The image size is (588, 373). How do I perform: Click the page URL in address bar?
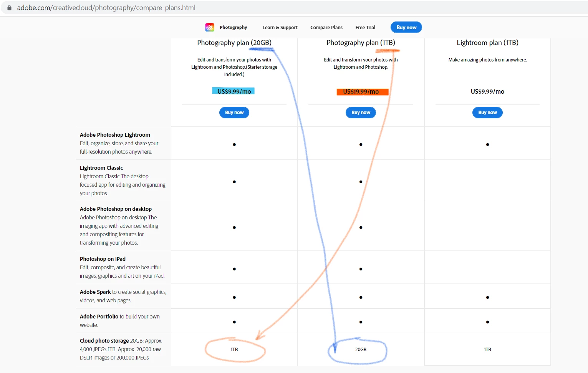(x=106, y=8)
